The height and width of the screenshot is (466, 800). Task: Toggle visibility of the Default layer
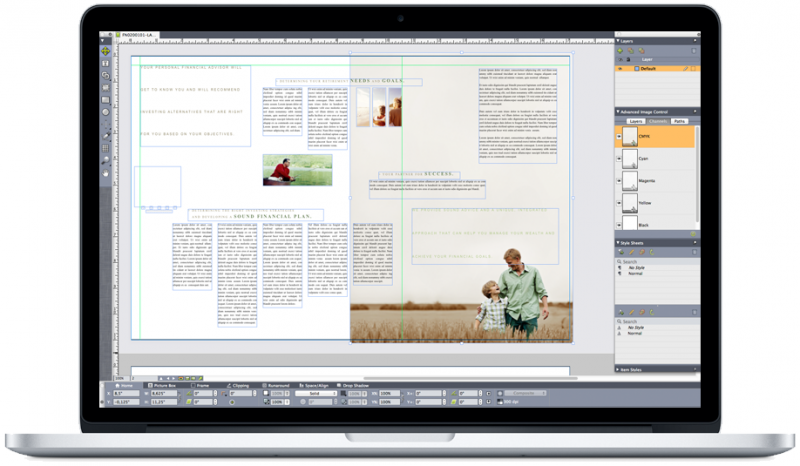[x=620, y=69]
